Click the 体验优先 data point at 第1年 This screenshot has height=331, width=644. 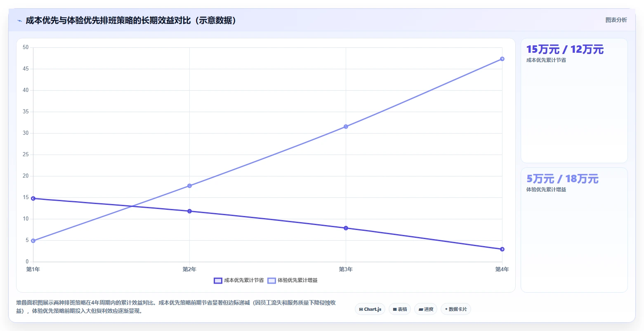click(x=33, y=241)
